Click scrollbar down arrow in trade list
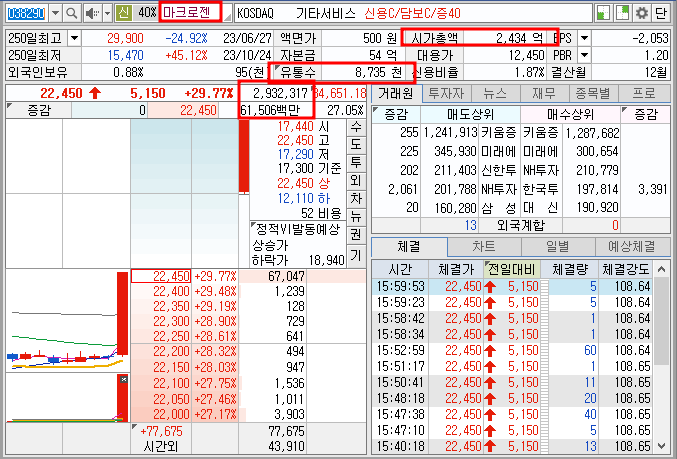The width and height of the screenshot is (677, 459). [x=661, y=445]
